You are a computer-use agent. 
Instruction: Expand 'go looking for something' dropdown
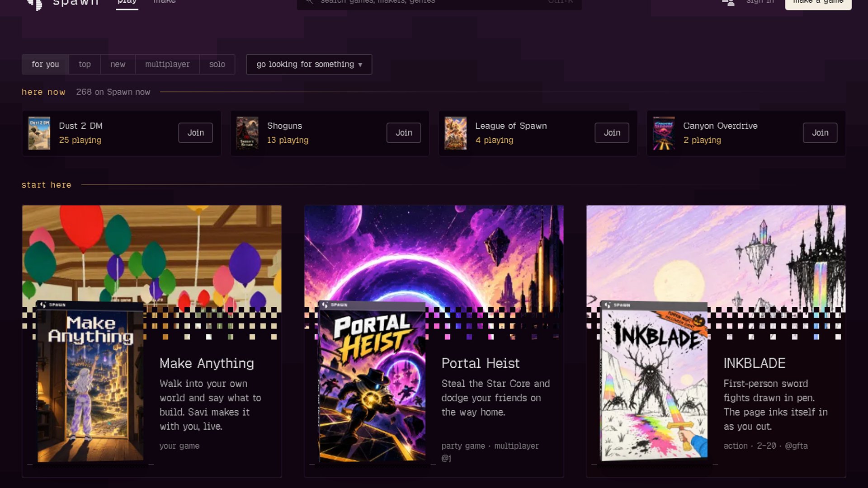[309, 64]
